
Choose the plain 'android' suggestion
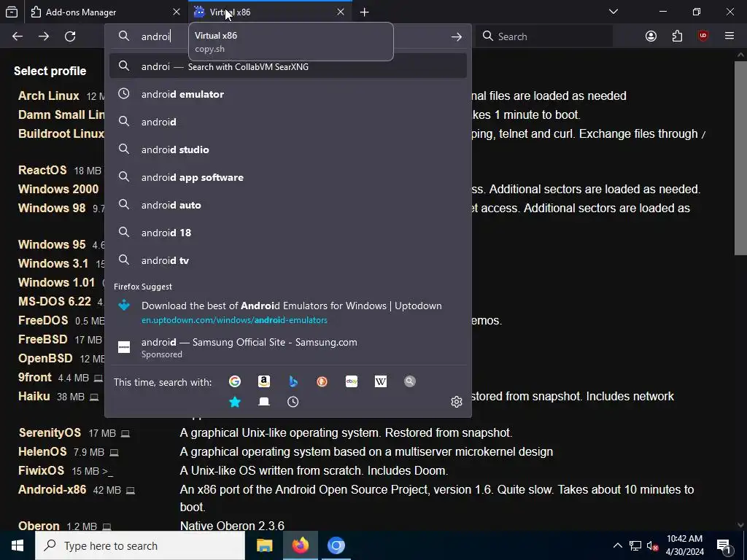click(x=288, y=122)
